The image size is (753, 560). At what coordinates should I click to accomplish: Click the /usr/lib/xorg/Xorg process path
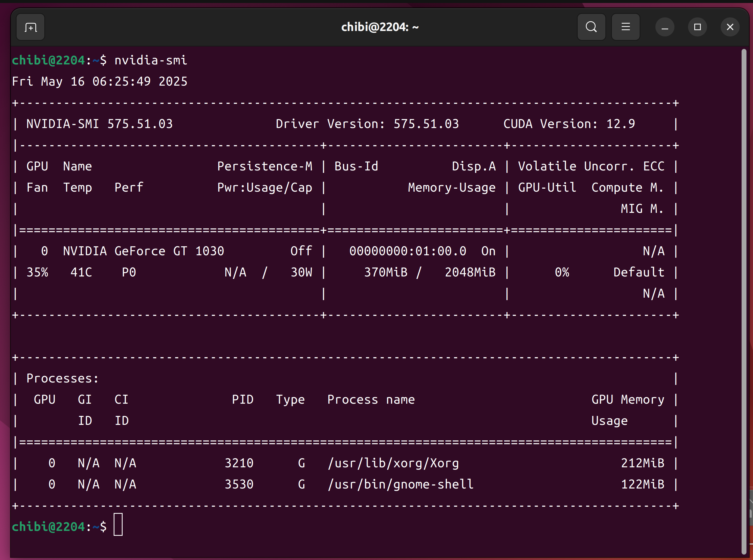393,463
